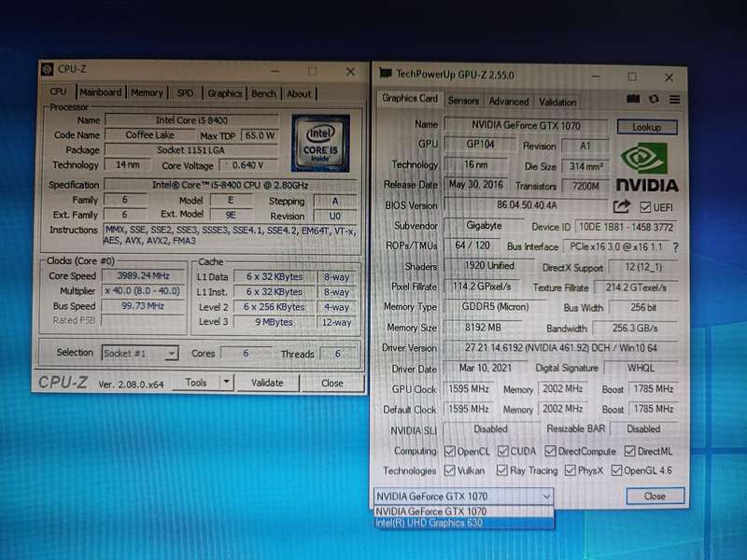747x560 pixels.
Task: Click the Shaders value 1920 Unified
Action: pyautogui.click(x=488, y=266)
